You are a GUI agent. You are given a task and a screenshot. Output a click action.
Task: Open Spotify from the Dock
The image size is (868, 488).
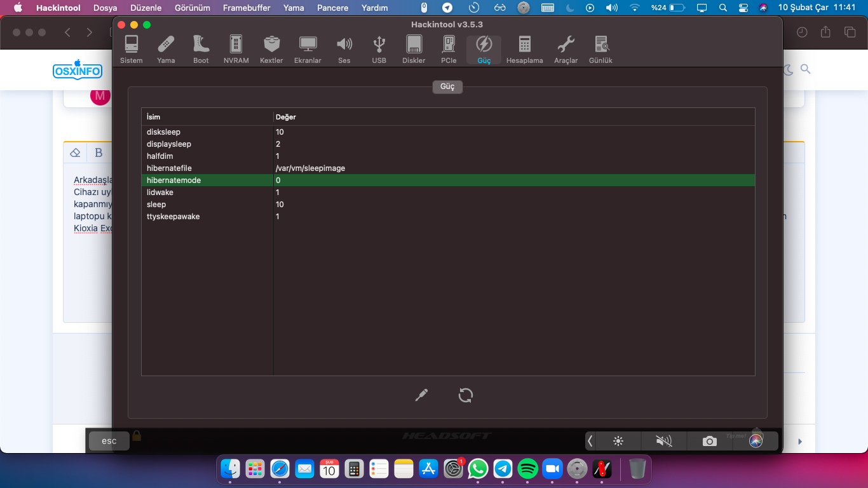tap(527, 470)
